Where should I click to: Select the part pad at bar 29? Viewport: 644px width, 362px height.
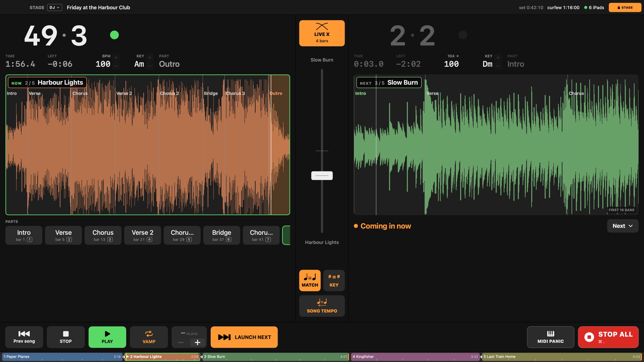(x=182, y=235)
